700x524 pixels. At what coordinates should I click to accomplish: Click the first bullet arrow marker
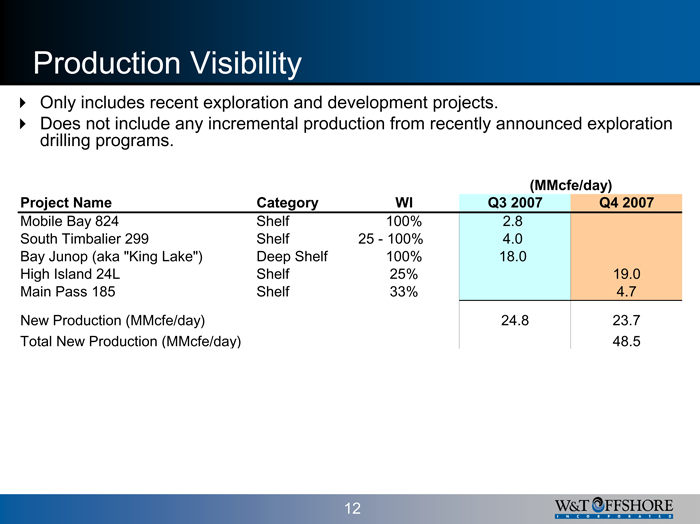[24, 103]
